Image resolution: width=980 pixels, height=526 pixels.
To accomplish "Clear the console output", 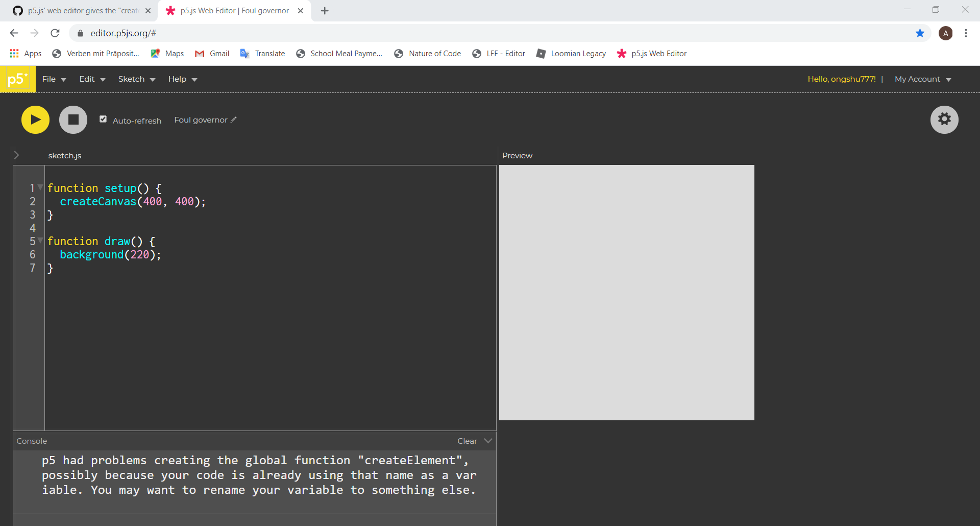I will [x=466, y=440].
